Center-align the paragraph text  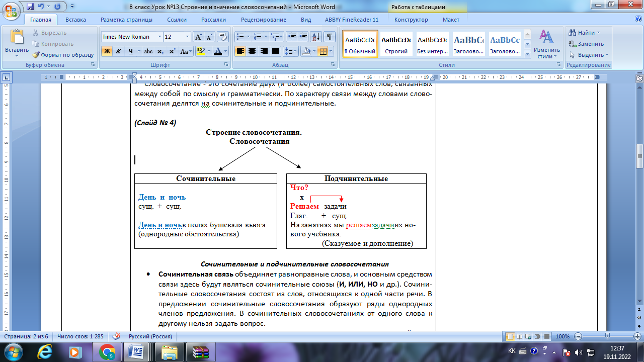pos(252,51)
